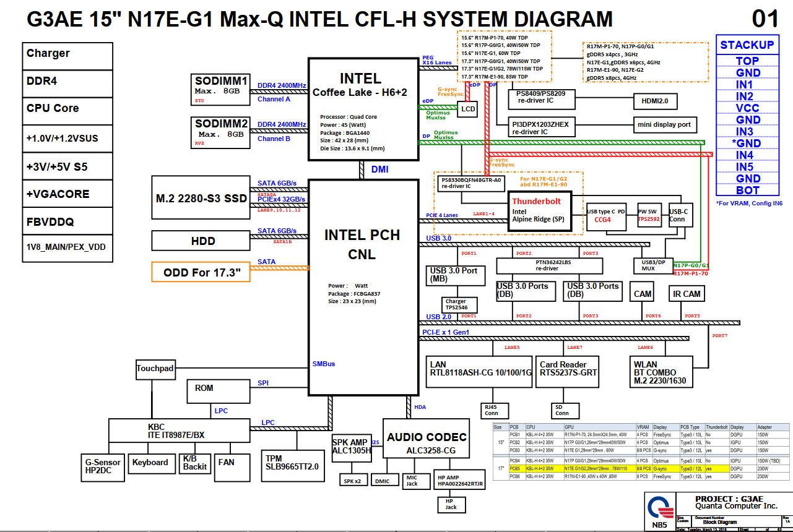Screen dimensions: 793x532
Task: Select the M.2 2280-S3 SSD block
Action: 201,197
